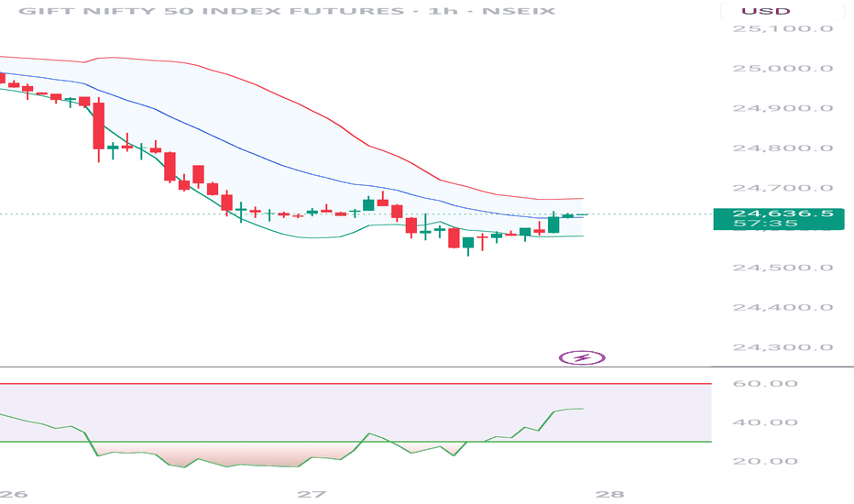The height and width of the screenshot is (504, 854).
Task: Click the 24,400.0 price axis label
Action: [783, 307]
